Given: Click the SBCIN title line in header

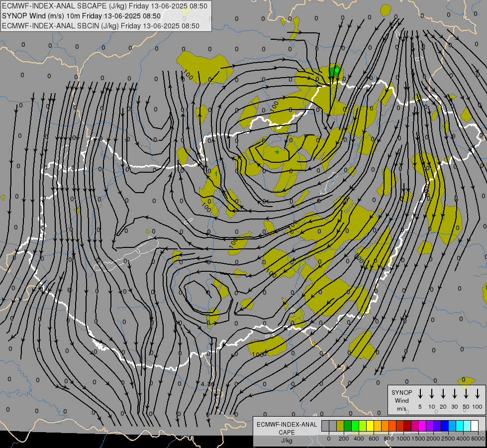Looking at the screenshot, I should click(x=100, y=26).
